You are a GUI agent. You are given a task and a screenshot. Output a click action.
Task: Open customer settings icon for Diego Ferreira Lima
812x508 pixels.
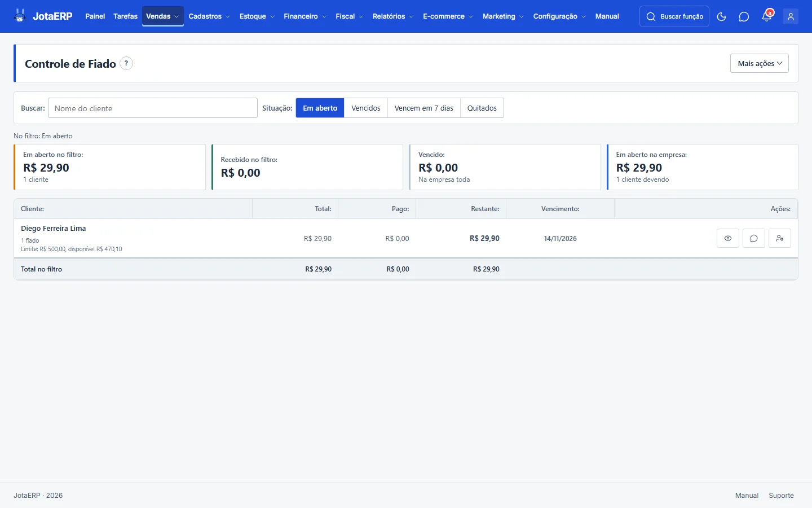pyautogui.click(x=780, y=238)
